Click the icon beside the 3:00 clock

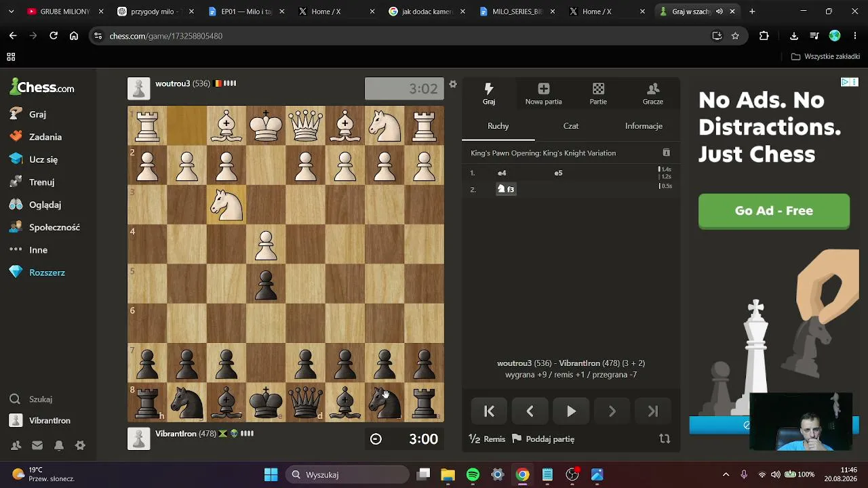coord(376,439)
